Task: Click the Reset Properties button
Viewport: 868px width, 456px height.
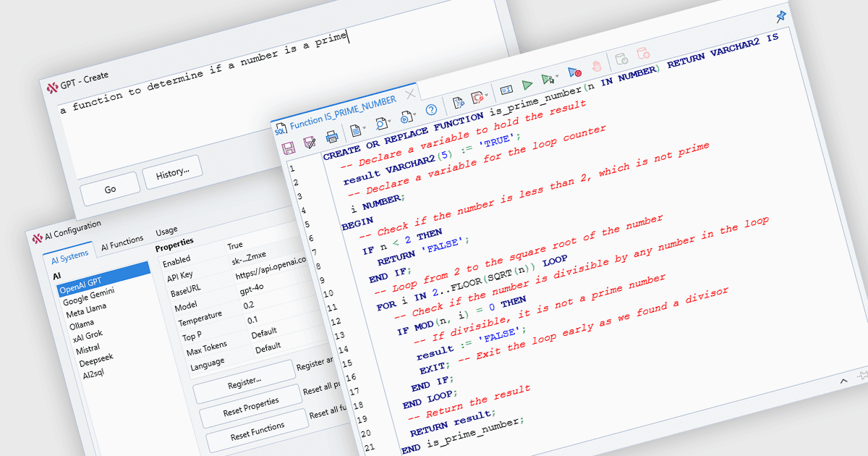Action: 250,405
